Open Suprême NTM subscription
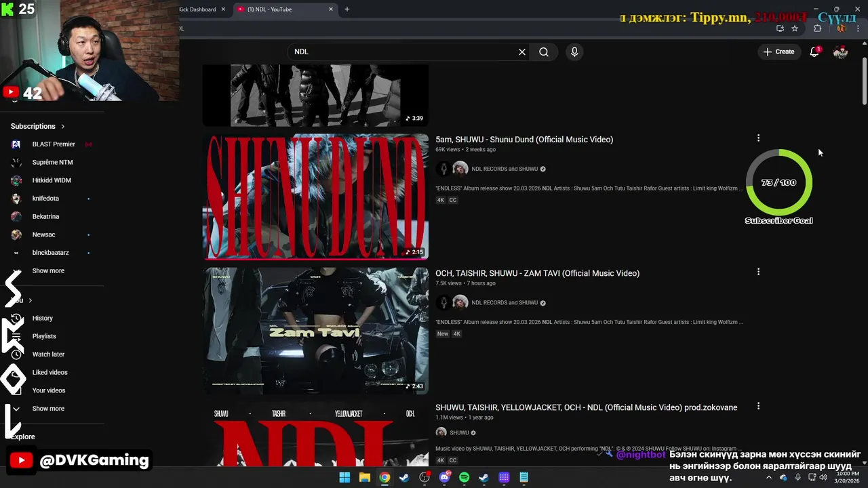The width and height of the screenshot is (868, 488). (x=52, y=163)
